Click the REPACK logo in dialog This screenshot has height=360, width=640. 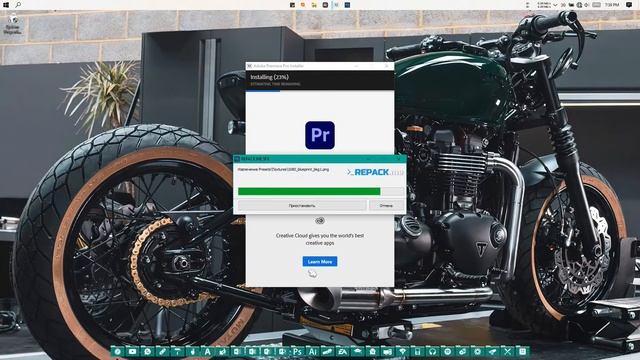375,172
